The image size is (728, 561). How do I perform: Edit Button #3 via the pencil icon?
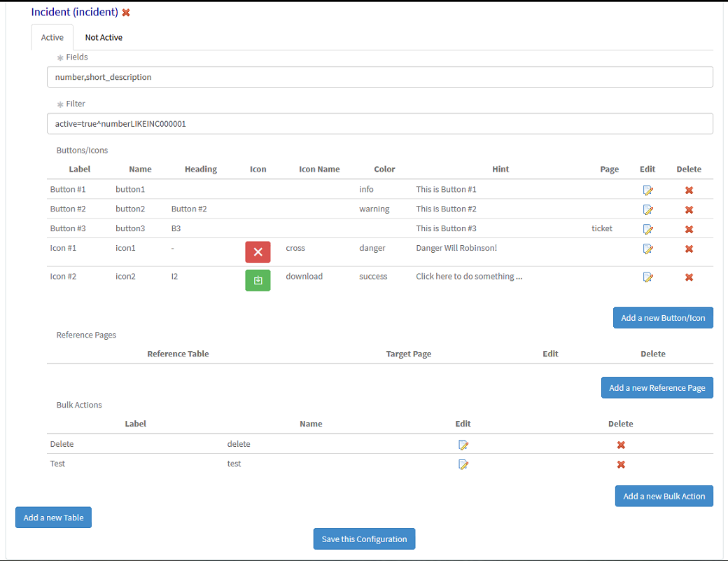(648, 229)
